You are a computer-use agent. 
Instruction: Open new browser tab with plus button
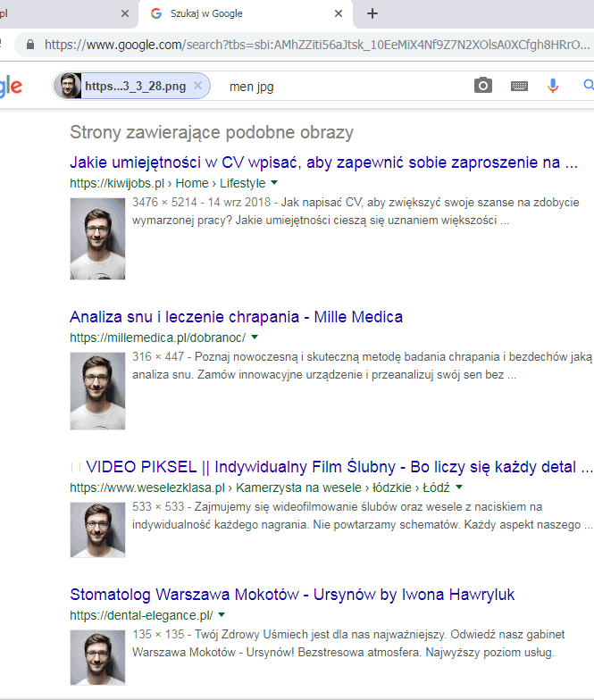(372, 13)
